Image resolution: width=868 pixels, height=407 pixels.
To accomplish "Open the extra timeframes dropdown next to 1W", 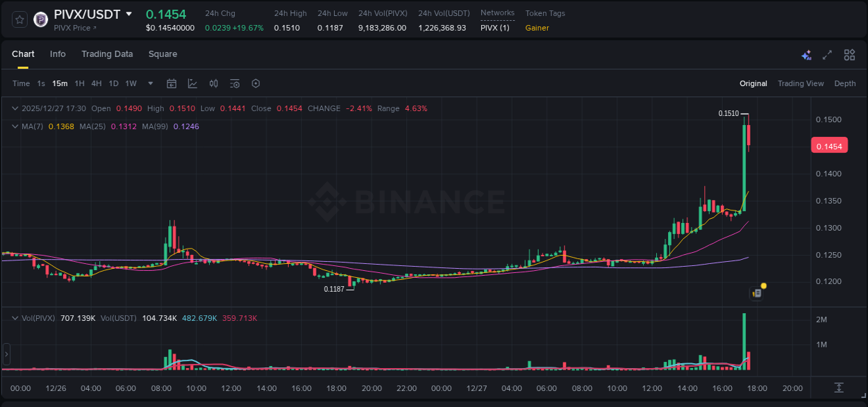I will click(149, 83).
